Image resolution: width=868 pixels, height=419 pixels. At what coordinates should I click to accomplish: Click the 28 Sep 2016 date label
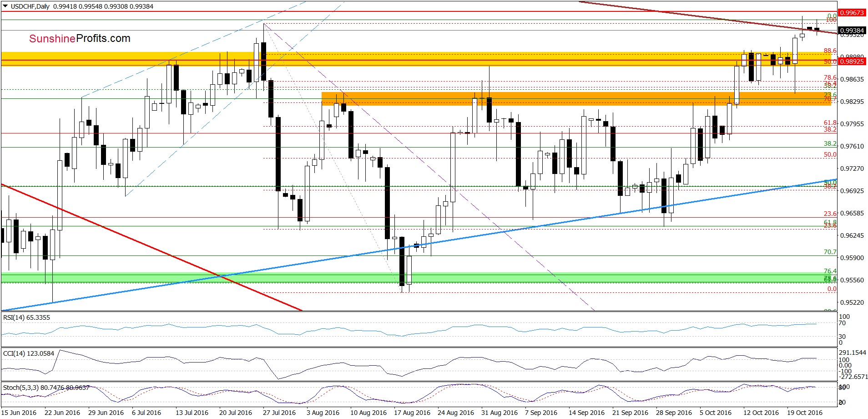point(674,413)
